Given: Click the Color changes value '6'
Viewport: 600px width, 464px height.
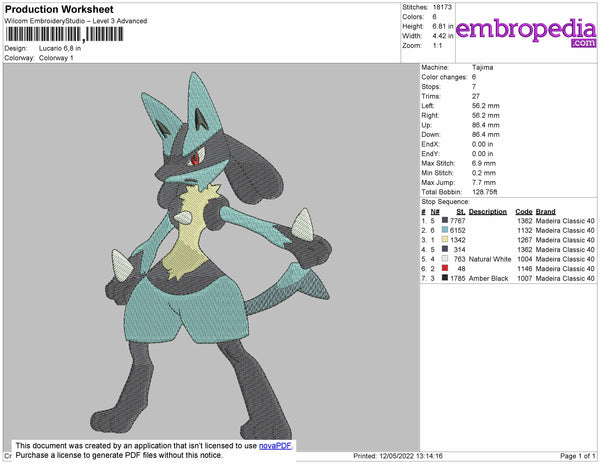Looking at the screenshot, I should (474, 77).
